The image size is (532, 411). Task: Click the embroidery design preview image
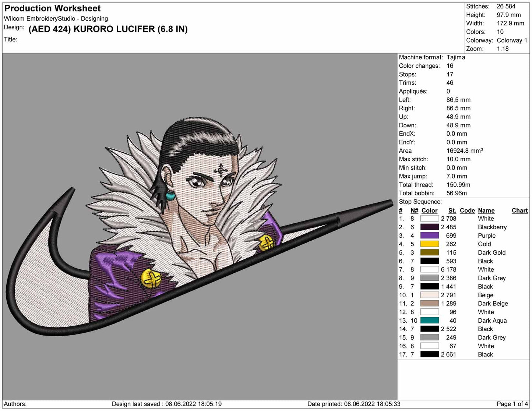click(200, 227)
